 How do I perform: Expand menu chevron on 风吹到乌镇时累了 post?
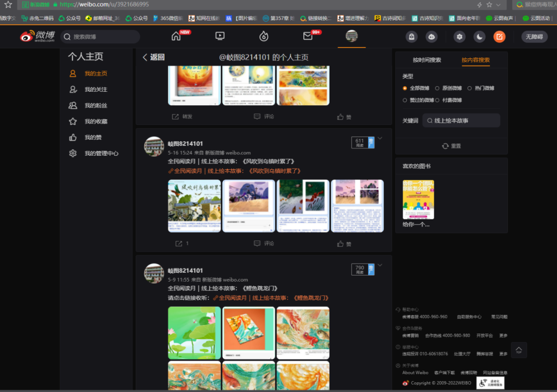point(380,138)
